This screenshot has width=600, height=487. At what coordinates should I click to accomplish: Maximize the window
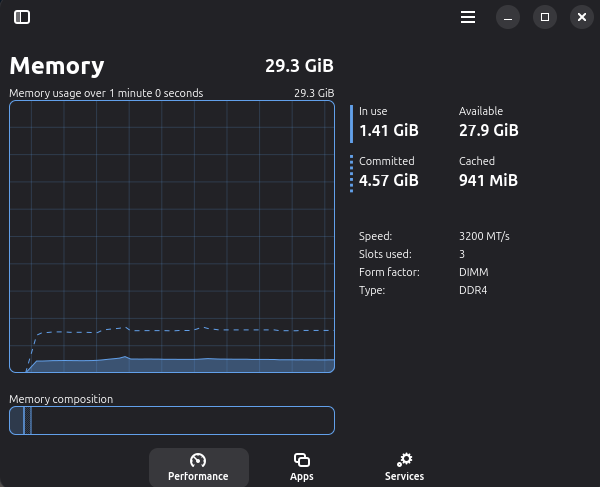click(x=545, y=17)
